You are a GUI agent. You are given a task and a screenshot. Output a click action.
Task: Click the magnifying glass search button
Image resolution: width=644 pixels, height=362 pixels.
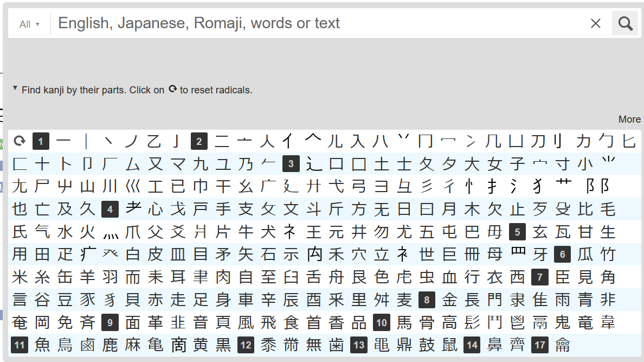point(625,23)
